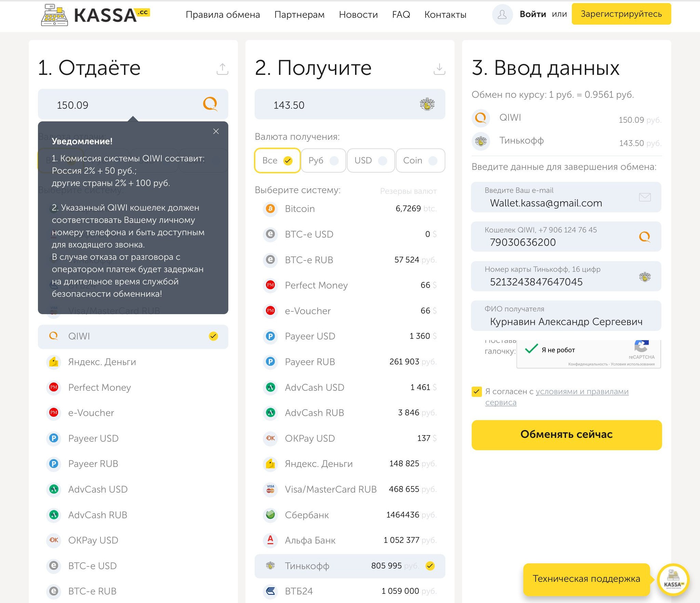700x603 pixels.
Task: Click the e-mail input field
Action: pos(566,197)
